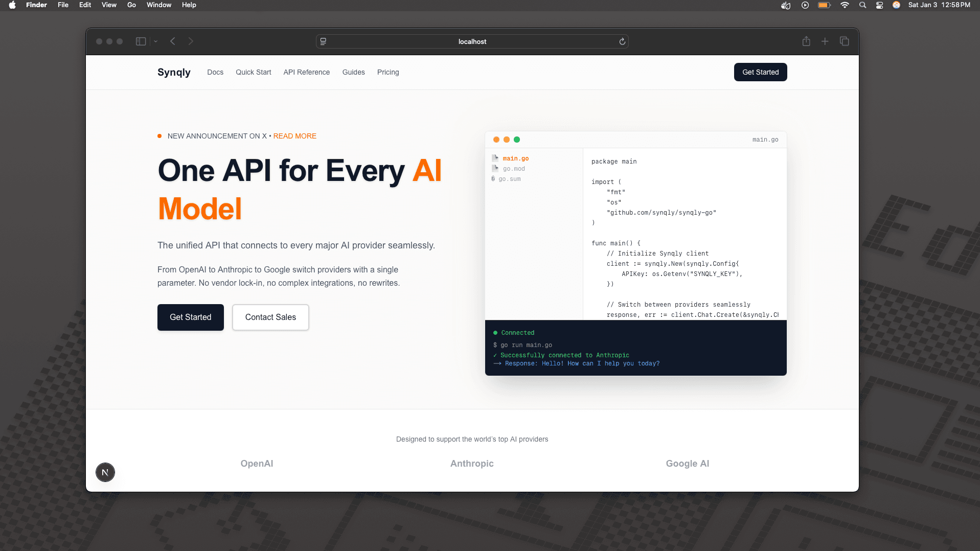The width and height of the screenshot is (980, 551).
Task: Click the OpenAI provider label
Action: pos(257,464)
